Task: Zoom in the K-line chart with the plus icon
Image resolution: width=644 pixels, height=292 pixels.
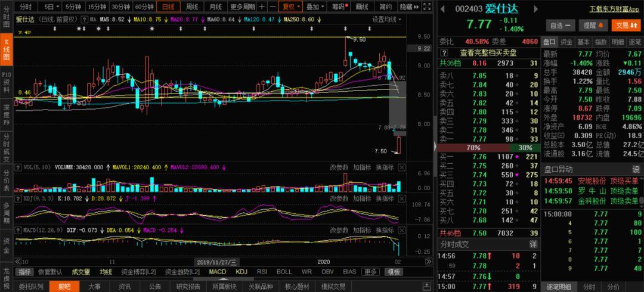Action: click(262, 7)
